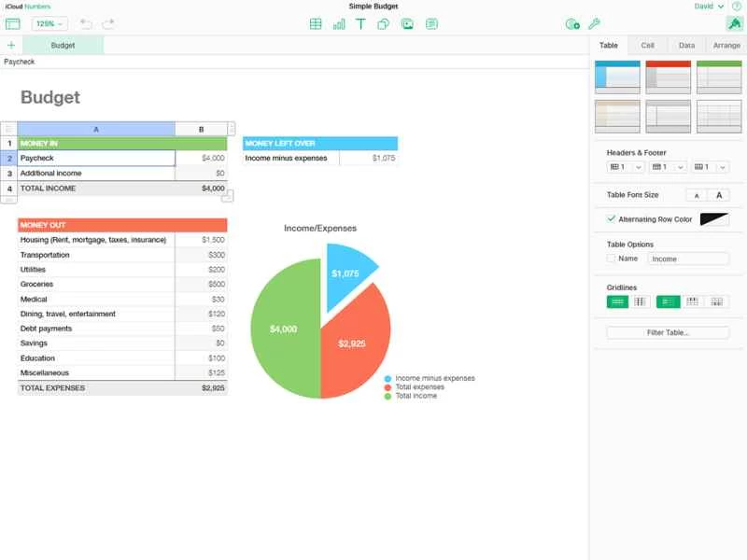Expand the David account dropdown

point(710,6)
